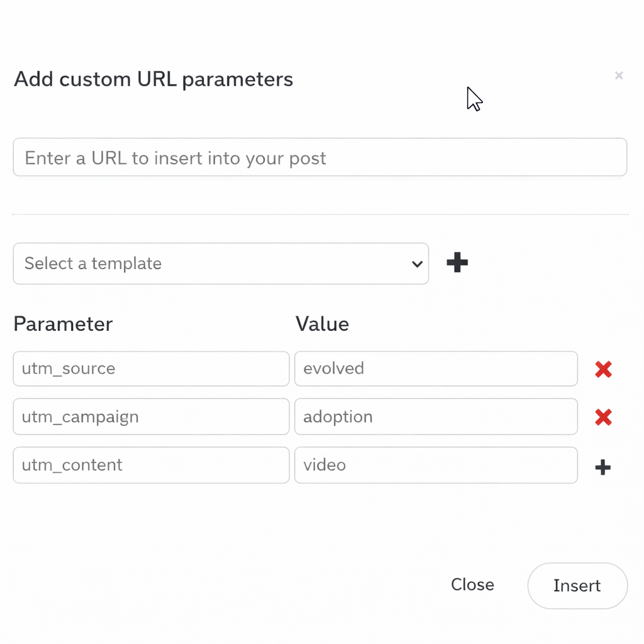Screen dimensions: 644x644
Task: Remove the utm_source parameter row
Action: [603, 369]
